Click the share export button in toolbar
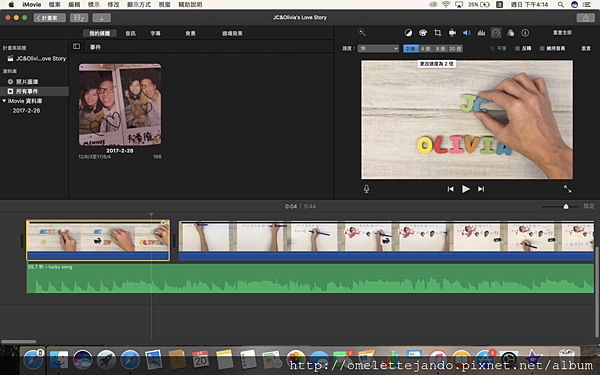 585,18
